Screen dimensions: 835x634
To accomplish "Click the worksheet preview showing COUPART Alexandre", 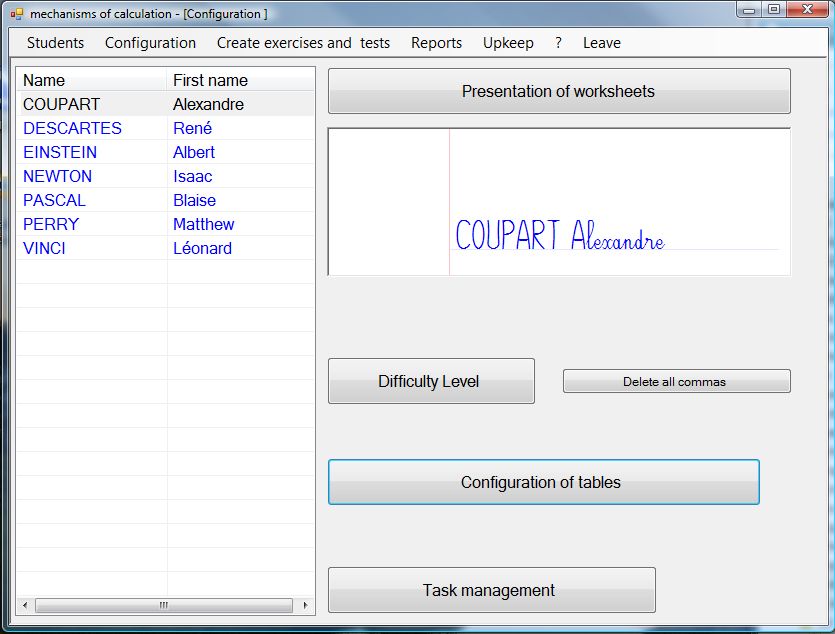I will (559, 202).
